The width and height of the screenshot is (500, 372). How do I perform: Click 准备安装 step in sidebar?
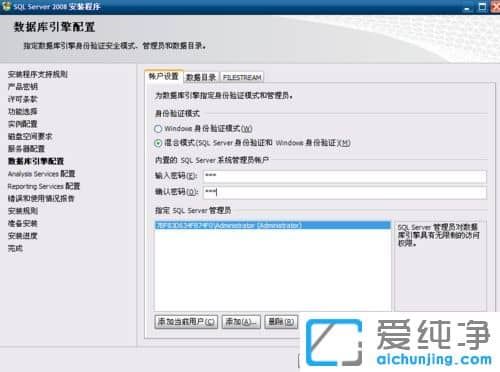23,223
